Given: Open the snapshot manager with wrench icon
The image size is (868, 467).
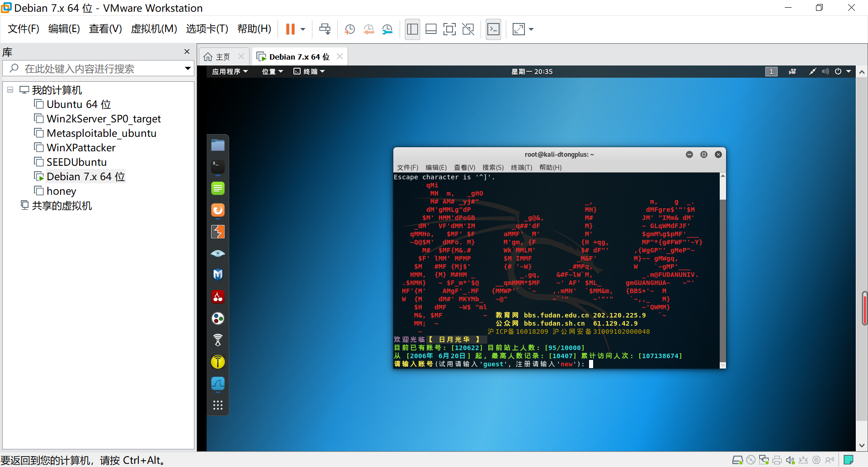Looking at the screenshot, I should pyautogui.click(x=387, y=29).
